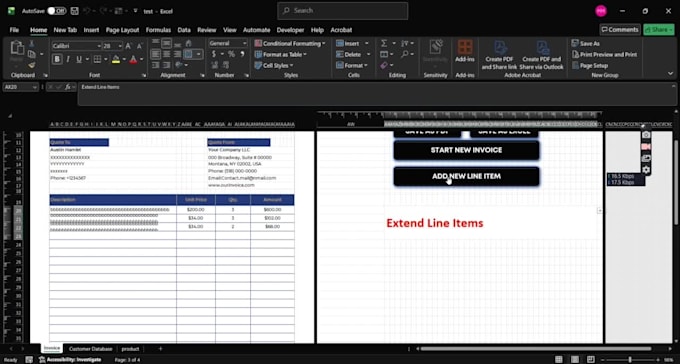Click the Share button
This screenshot has width=680, height=364.
(659, 30)
